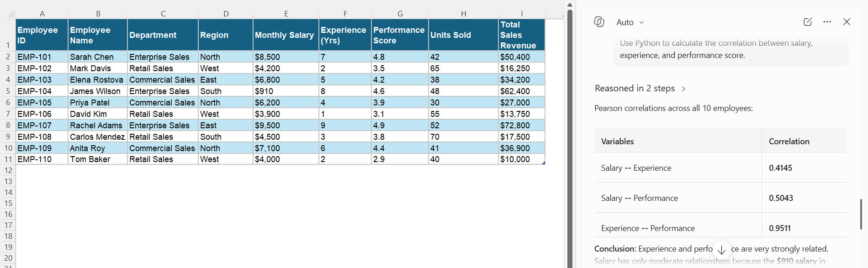
Task: Start a new chat with the compose icon
Action: (808, 22)
